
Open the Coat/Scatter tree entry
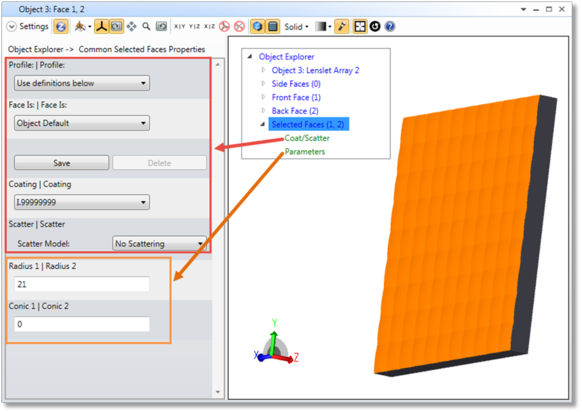click(x=307, y=138)
